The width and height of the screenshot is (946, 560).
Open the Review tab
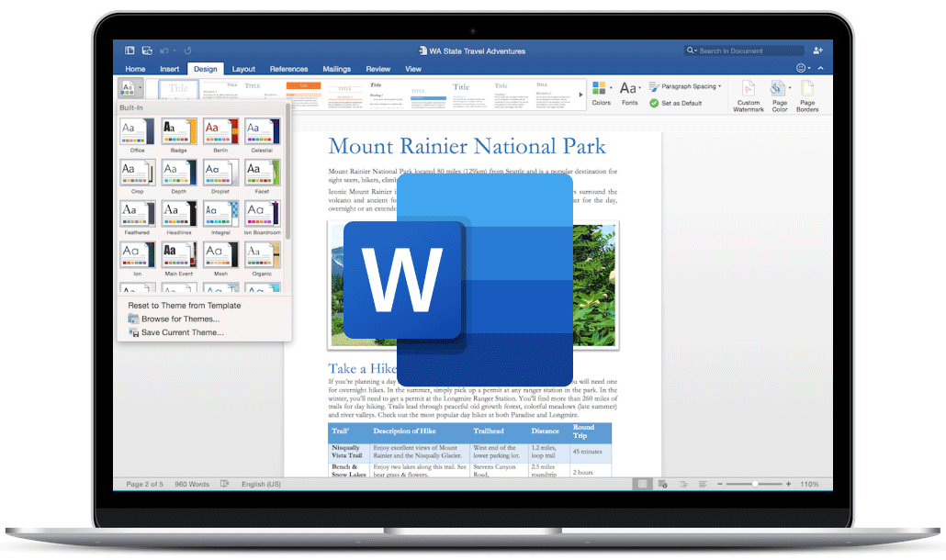(x=378, y=69)
